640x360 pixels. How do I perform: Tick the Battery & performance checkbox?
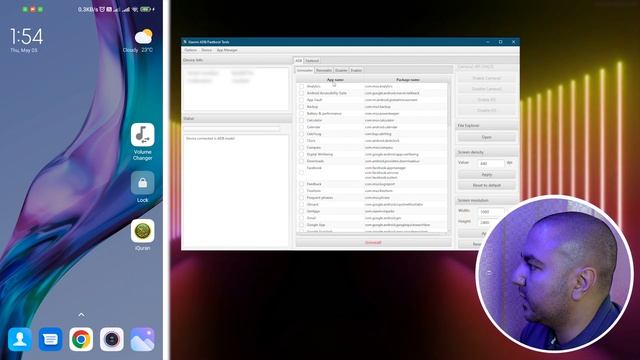(301, 113)
